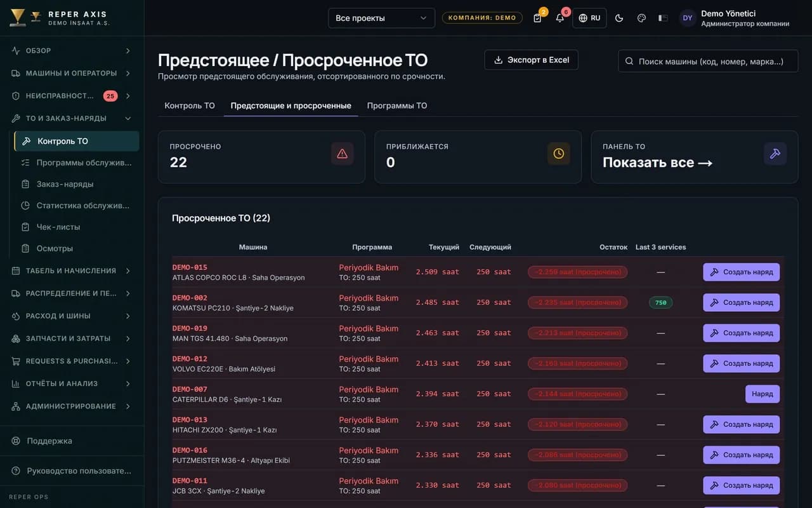The height and width of the screenshot is (508, 812).
Task: Create work order for DEMO-002 Komatsu
Action: [742, 302]
